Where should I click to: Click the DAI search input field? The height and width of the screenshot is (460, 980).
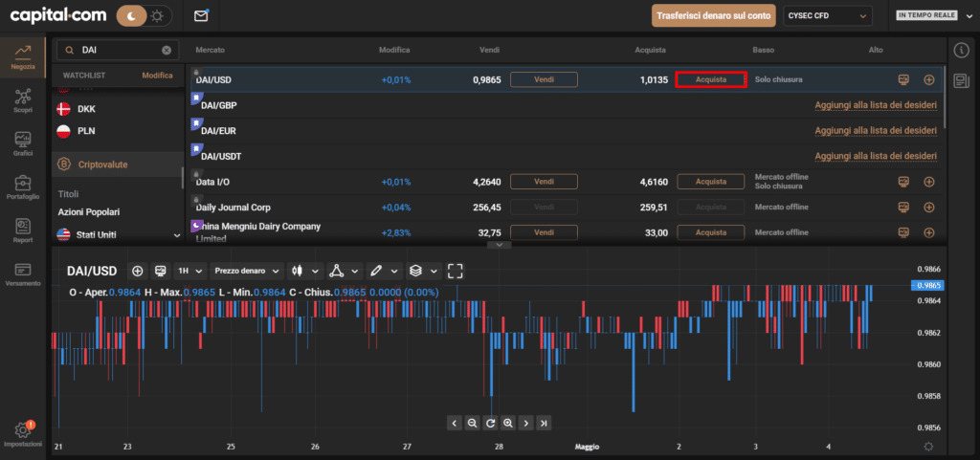(118, 51)
